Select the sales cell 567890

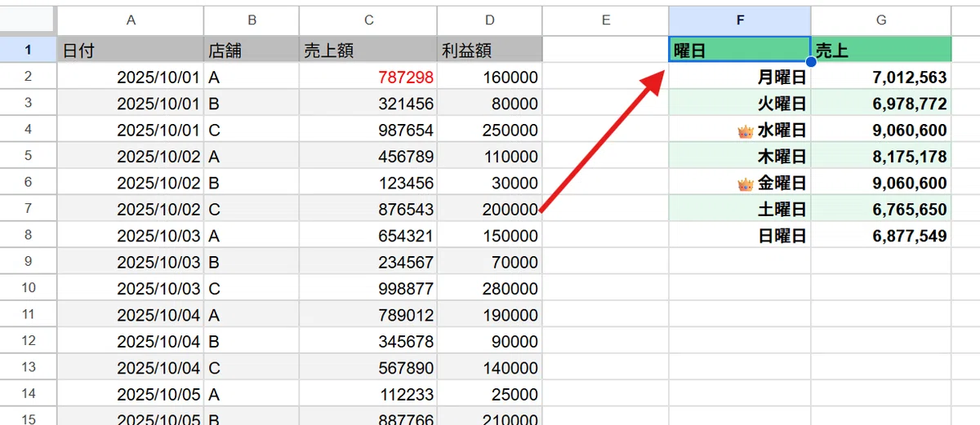coord(368,368)
